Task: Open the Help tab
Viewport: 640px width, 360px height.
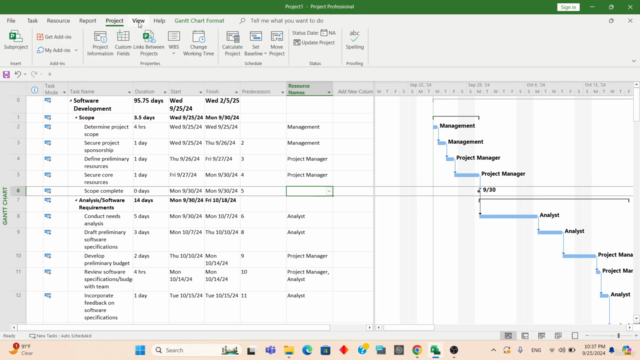Action: click(159, 20)
